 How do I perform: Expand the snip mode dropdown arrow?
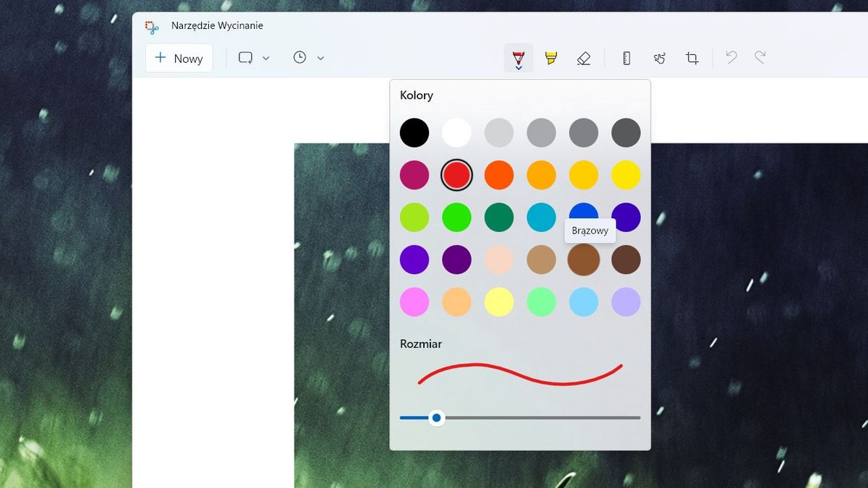[x=265, y=59]
